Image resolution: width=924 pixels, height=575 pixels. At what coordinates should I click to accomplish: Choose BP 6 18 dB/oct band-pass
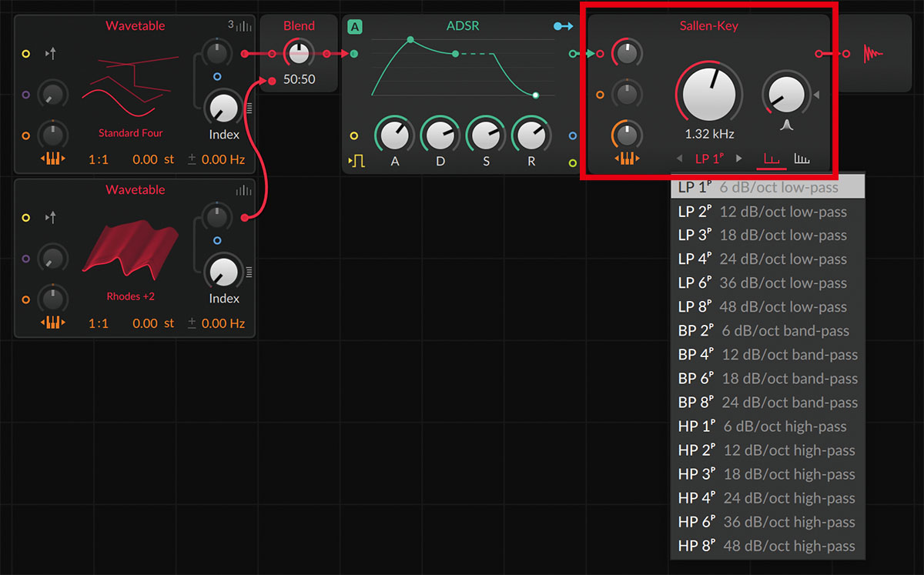[x=768, y=379]
